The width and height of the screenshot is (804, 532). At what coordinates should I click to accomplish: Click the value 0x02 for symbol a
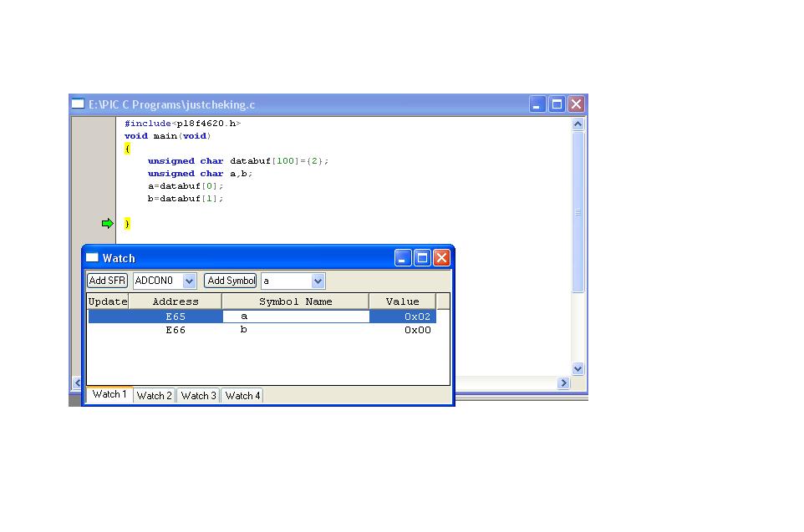tap(403, 317)
